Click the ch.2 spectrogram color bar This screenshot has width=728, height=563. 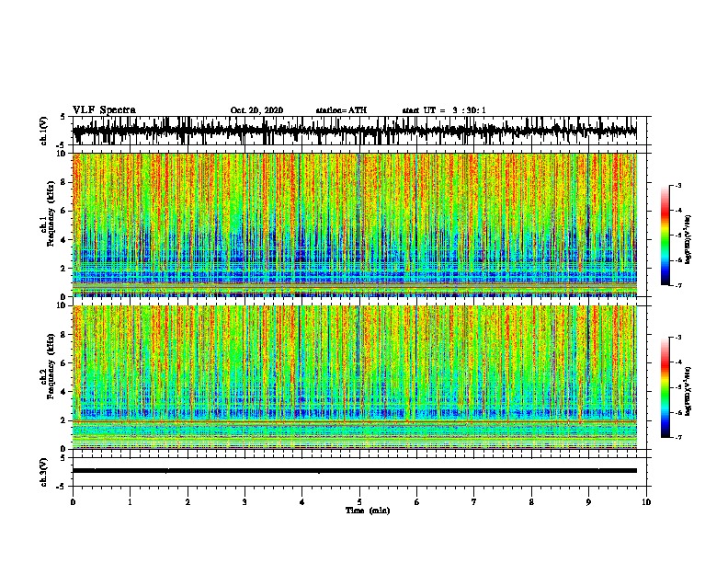point(665,387)
